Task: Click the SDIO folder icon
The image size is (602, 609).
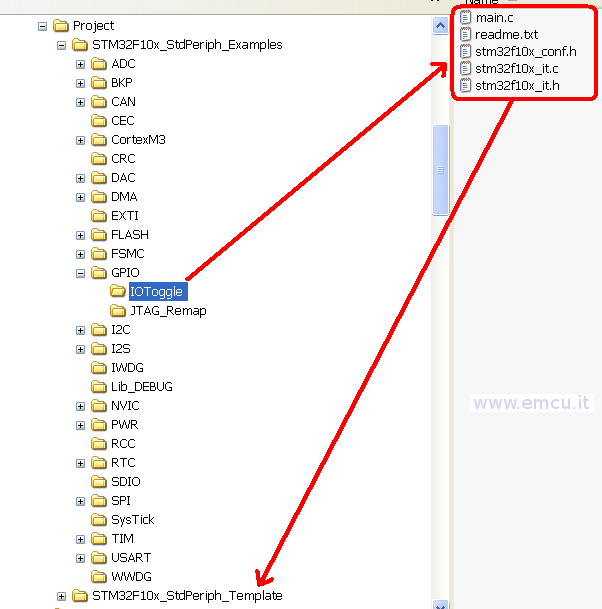Action: click(99, 481)
